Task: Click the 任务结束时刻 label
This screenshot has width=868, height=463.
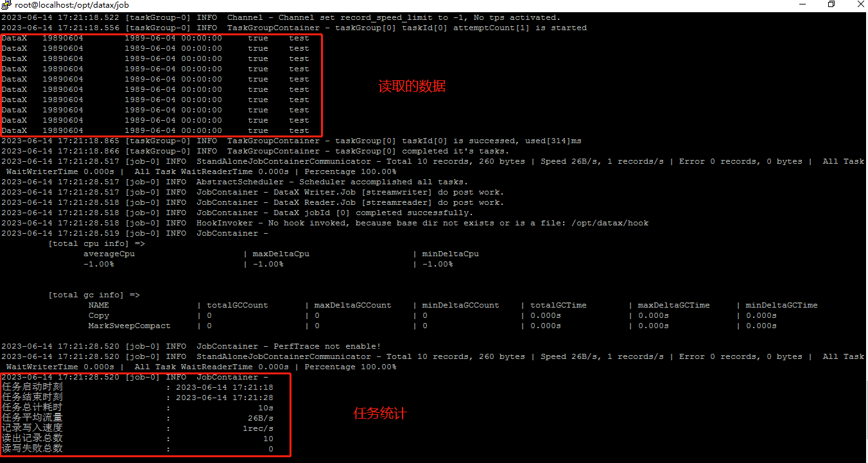Action: (32, 397)
